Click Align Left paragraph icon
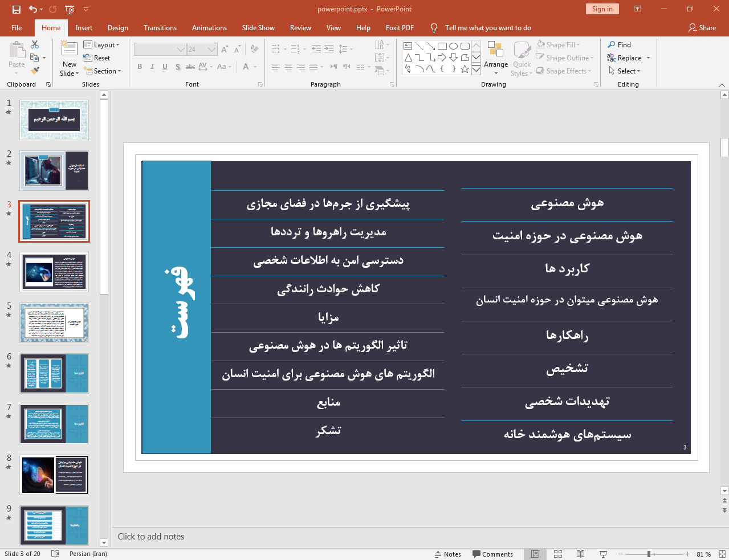Image resolution: width=729 pixels, height=560 pixels. point(276,67)
